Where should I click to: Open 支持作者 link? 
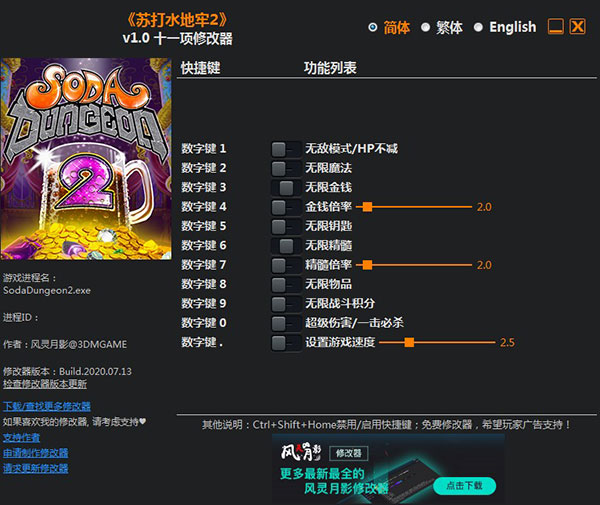(x=21, y=437)
